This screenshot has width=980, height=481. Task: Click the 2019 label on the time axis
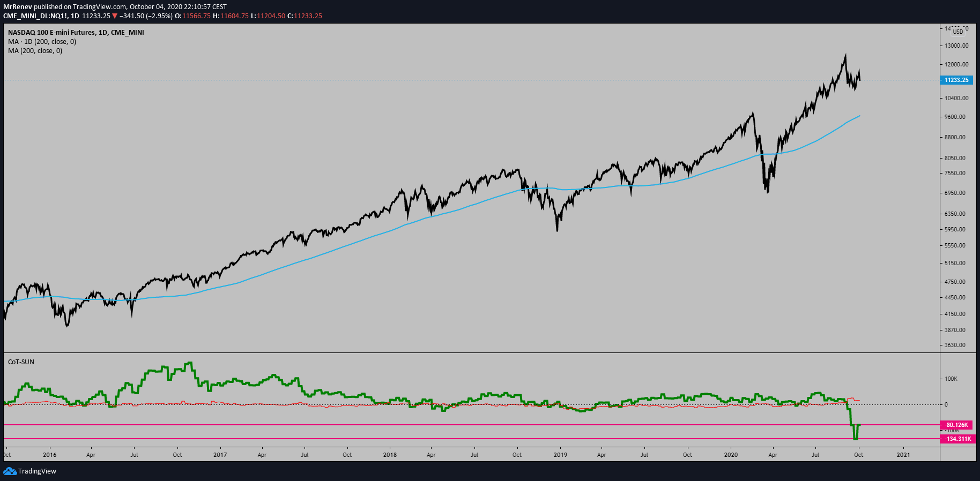pyautogui.click(x=560, y=455)
